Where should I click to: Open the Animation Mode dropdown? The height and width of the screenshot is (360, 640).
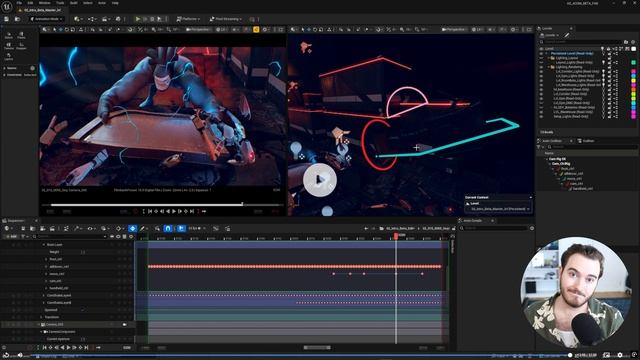(47, 19)
